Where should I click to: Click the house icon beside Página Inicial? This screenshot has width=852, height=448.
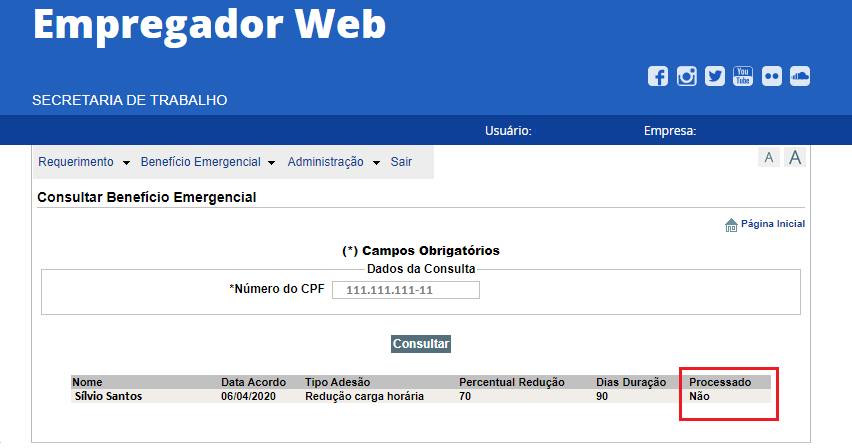pyautogui.click(x=731, y=225)
